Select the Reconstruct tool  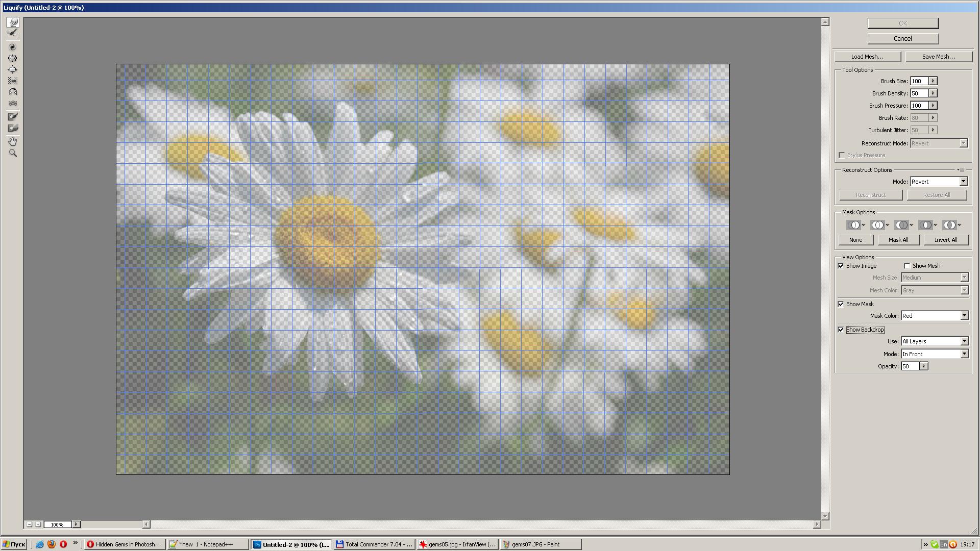(13, 33)
